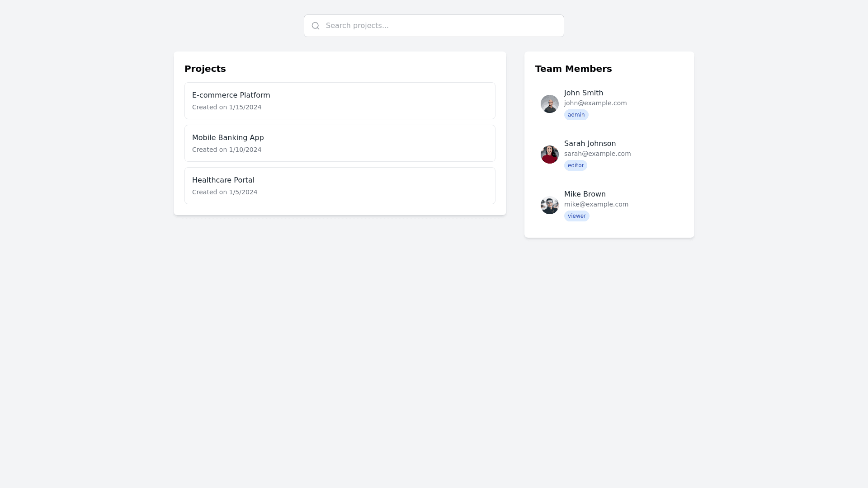Viewport: 868px width, 488px height.
Task: Click the admin role badge
Action: [x=576, y=115]
